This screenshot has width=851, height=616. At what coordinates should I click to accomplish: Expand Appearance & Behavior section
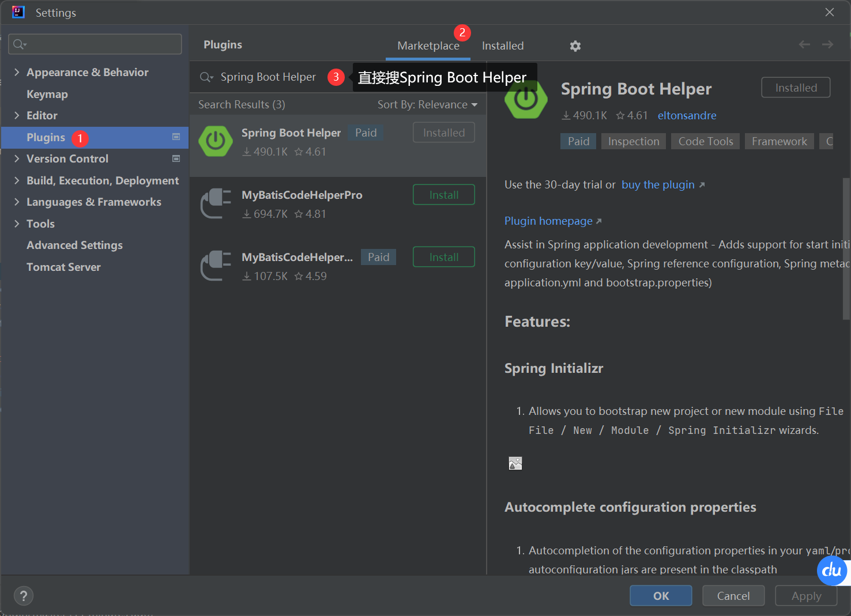pyautogui.click(x=17, y=72)
